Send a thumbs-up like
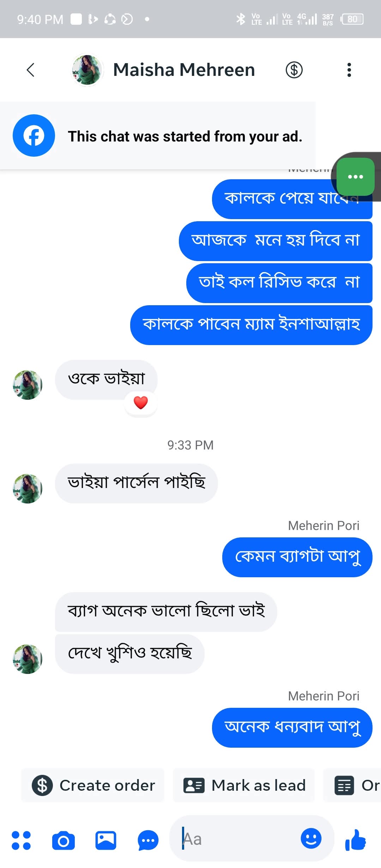The height and width of the screenshot is (868, 381). coord(356,839)
